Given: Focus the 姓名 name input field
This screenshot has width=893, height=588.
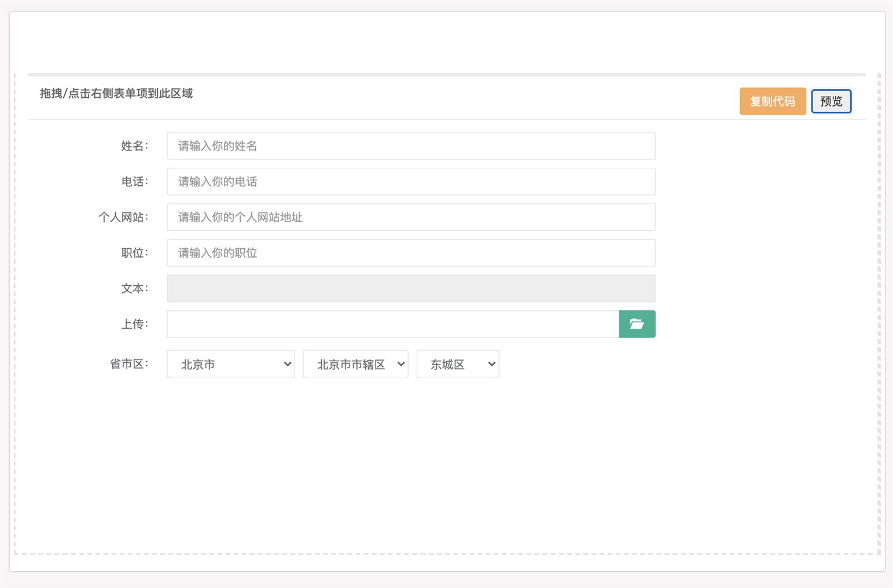Looking at the screenshot, I should pyautogui.click(x=411, y=146).
